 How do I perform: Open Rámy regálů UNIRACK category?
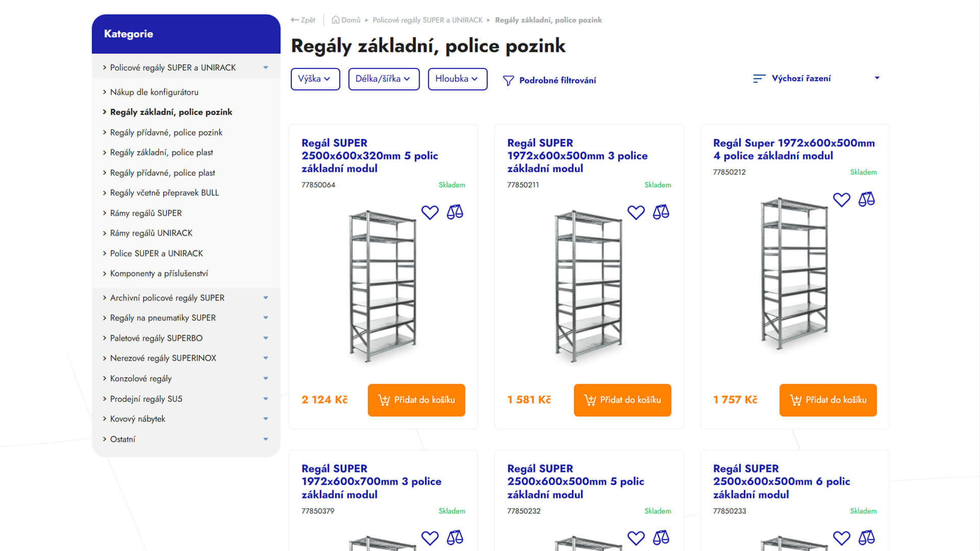pos(151,233)
